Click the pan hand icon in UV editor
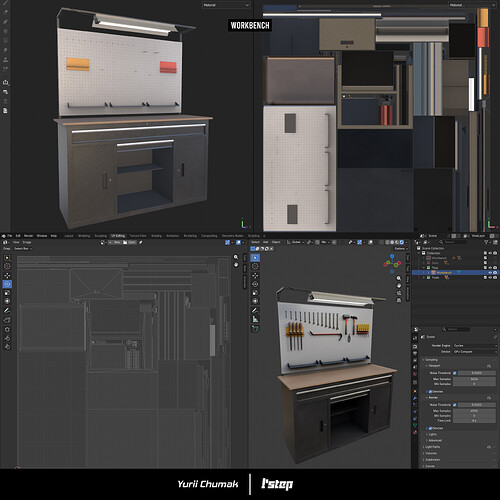The height and width of the screenshot is (500, 500). [x=236, y=265]
